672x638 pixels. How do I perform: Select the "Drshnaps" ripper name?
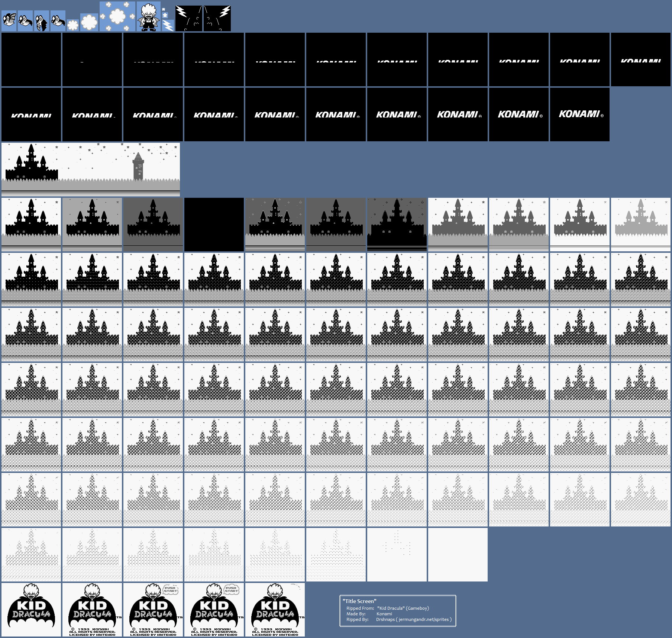(385, 619)
